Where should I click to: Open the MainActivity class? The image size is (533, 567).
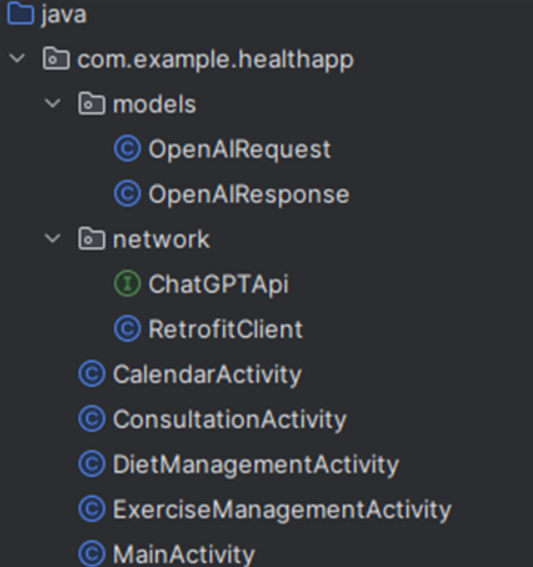click(x=184, y=554)
